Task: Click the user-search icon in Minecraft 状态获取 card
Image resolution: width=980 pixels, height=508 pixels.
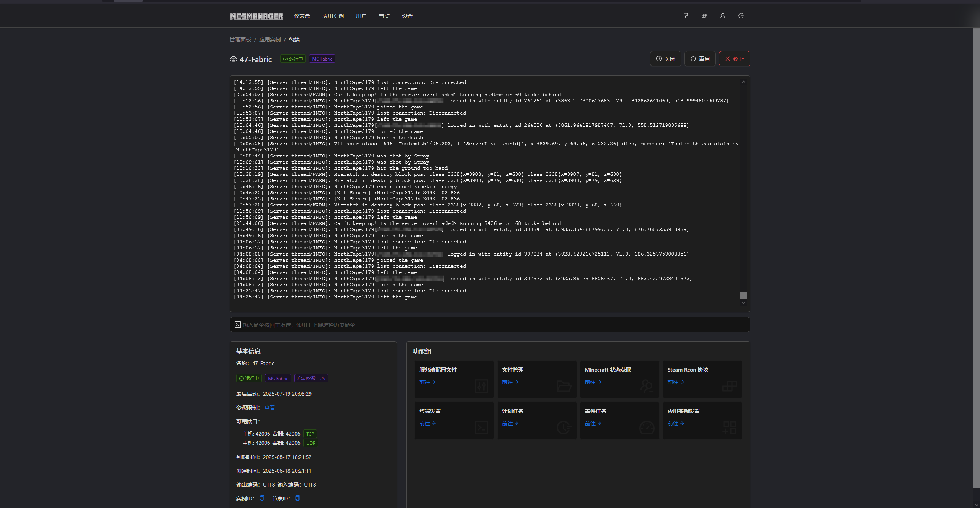Action: coord(647,386)
